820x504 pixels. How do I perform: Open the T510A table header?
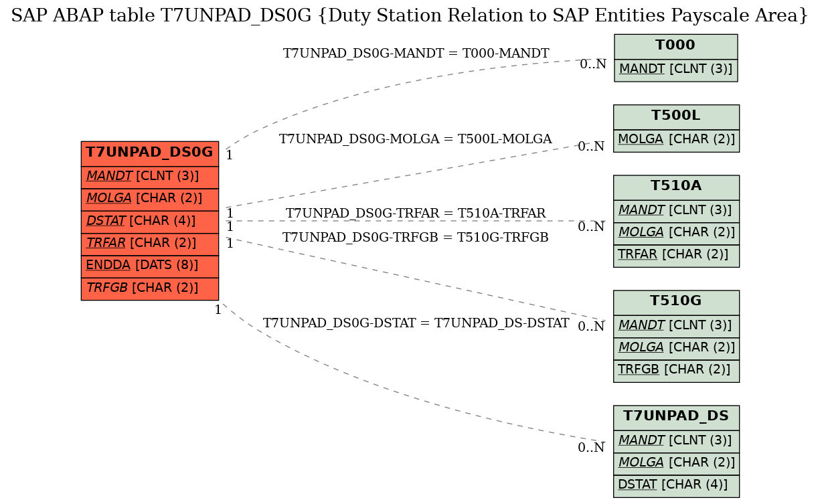pyautogui.click(x=676, y=187)
